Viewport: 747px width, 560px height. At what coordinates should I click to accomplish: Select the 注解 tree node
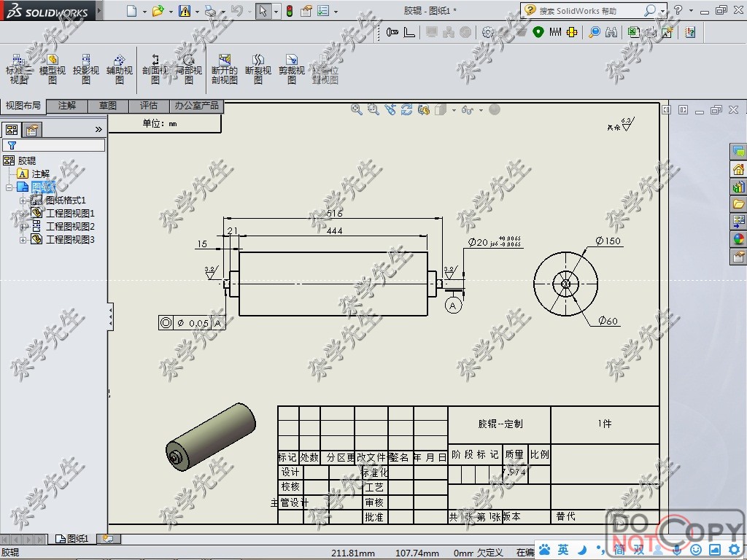(34, 174)
